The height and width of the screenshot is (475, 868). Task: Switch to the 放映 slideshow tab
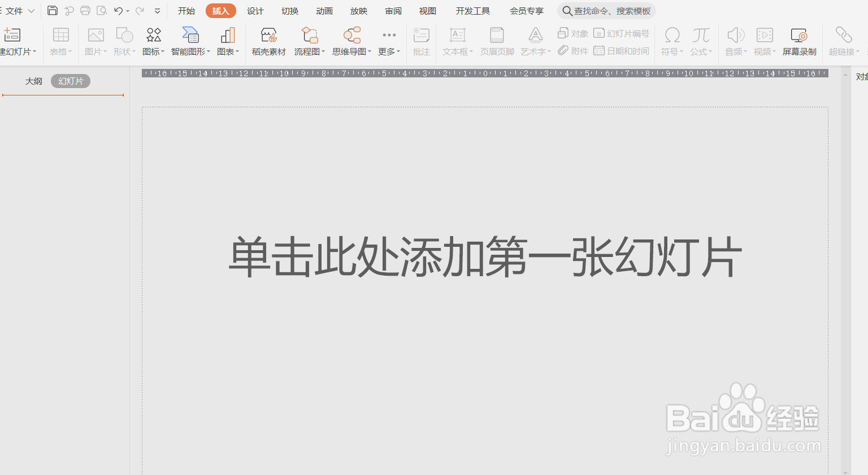pyautogui.click(x=359, y=11)
